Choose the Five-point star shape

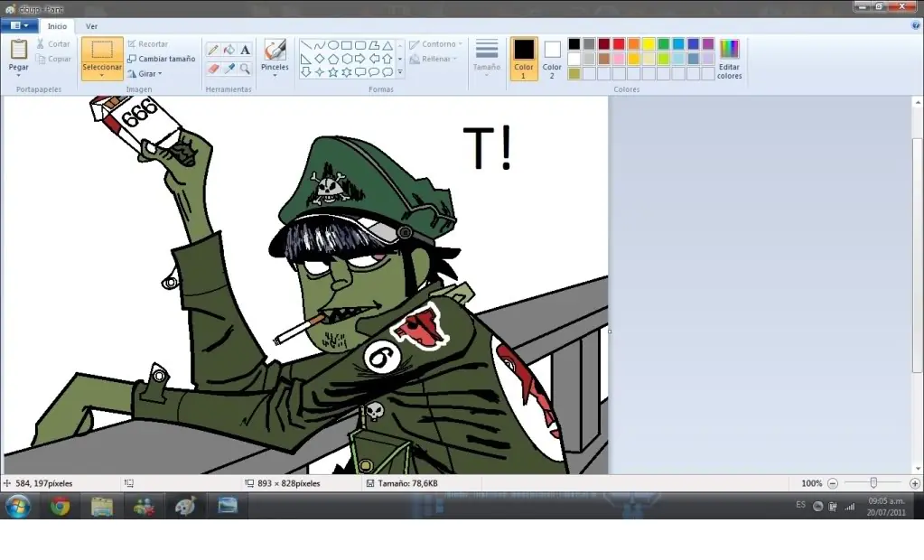click(x=333, y=72)
